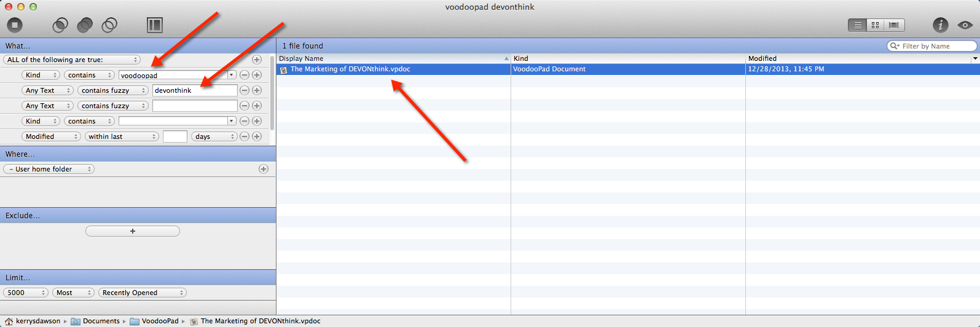Click VoodooPad folder in the path bar

click(x=154, y=321)
